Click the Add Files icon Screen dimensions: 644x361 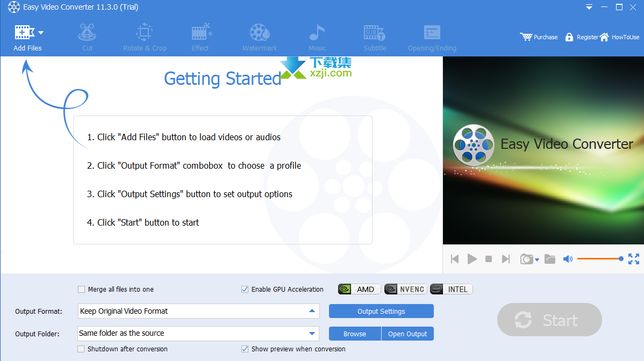pos(24,32)
